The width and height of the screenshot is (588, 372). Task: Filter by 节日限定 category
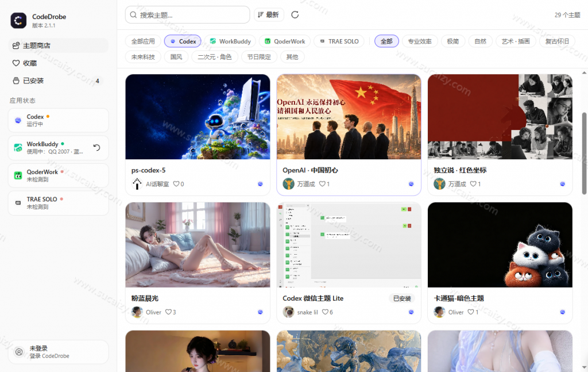(259, 57)
